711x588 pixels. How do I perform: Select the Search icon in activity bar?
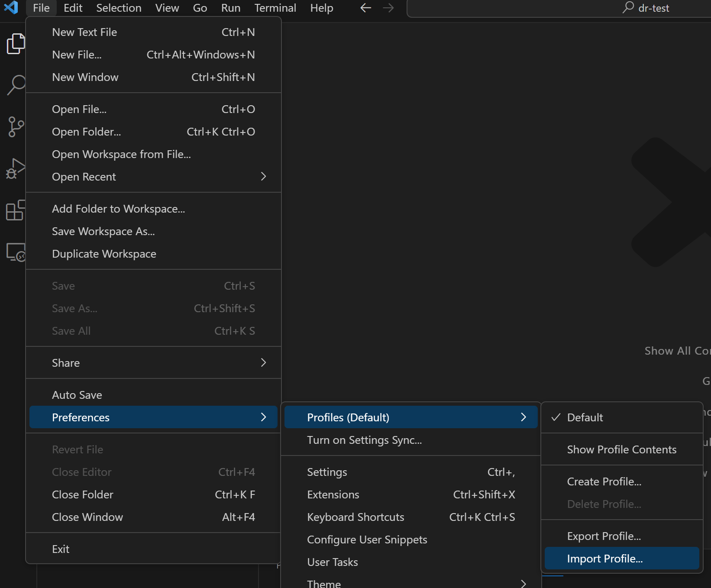click(x=16, y=85)
